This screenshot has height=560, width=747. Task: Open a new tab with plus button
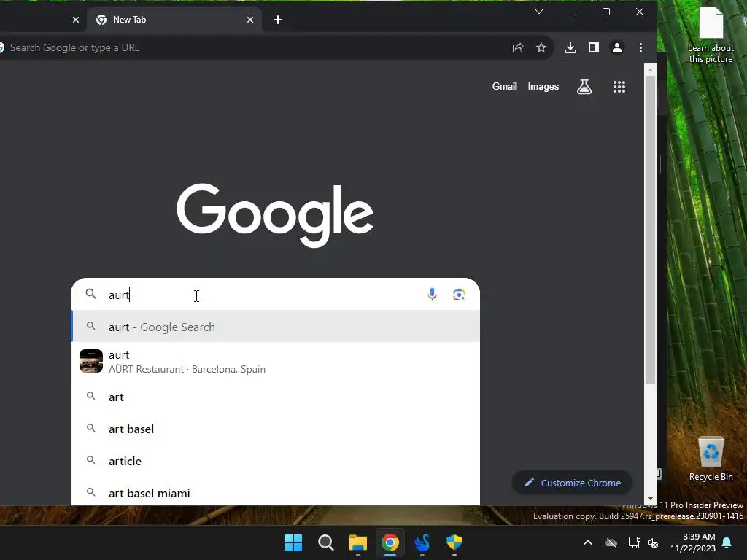(x=278, y=20)
